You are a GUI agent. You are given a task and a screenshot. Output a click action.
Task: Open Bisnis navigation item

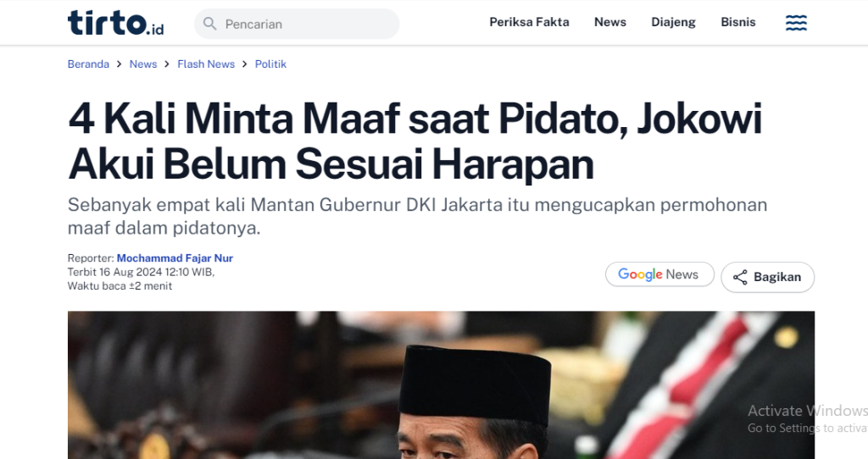[738, 22]
